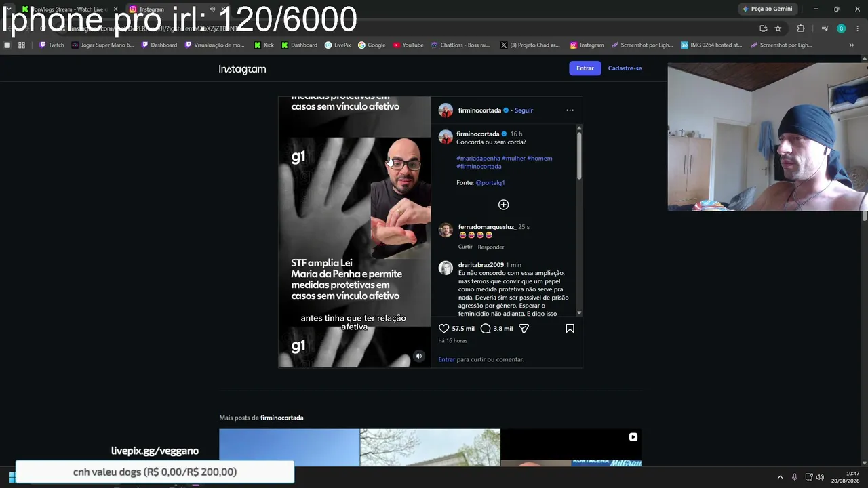Open the media control icon in toolbar

(x=825, y=28)
